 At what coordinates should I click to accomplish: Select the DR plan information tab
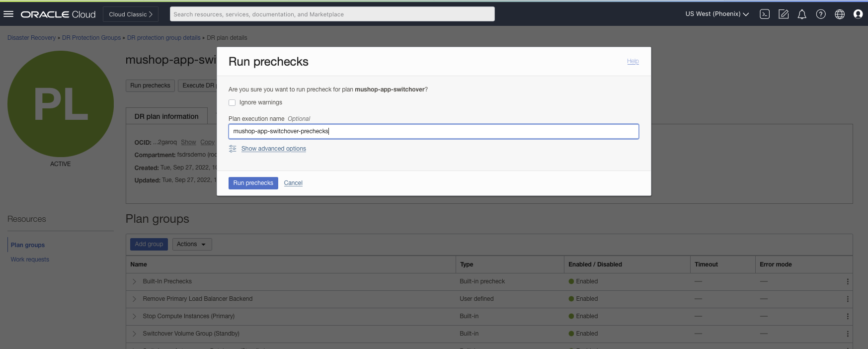click(x=166, y=116)
